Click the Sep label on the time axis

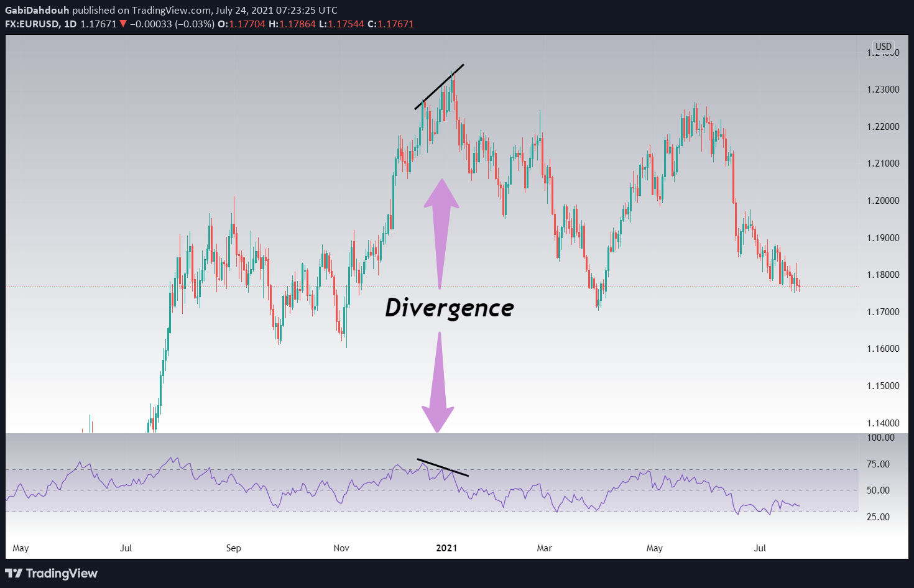(233, 548)
